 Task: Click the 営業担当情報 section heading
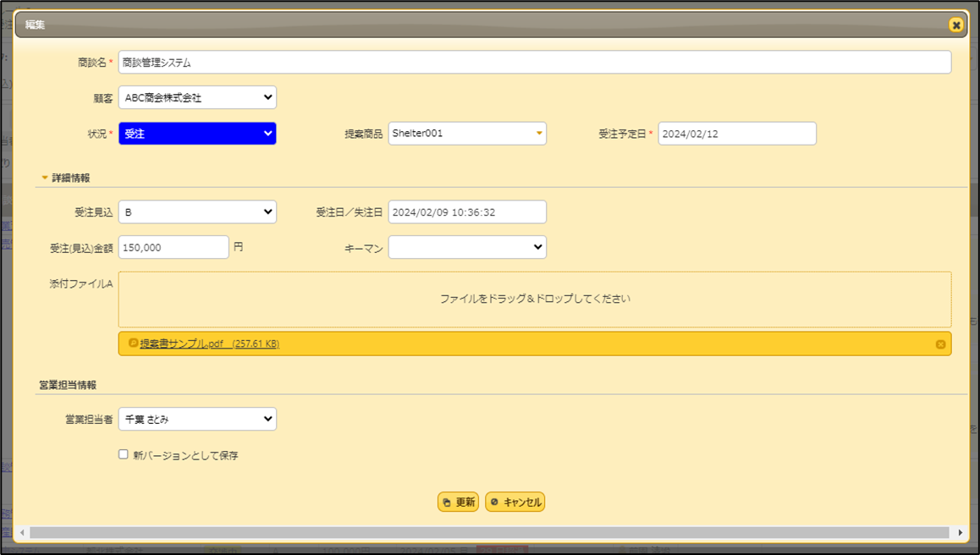pos(68,385)
